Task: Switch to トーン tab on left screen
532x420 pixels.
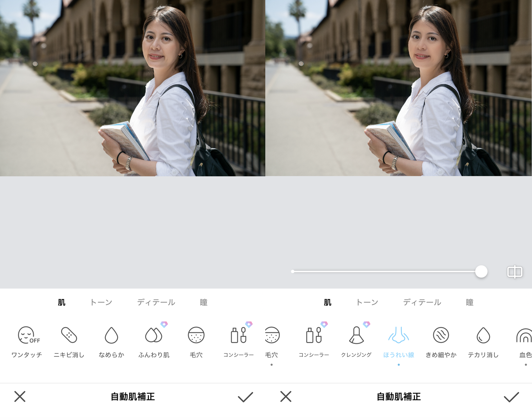Action: coord(101,303)
